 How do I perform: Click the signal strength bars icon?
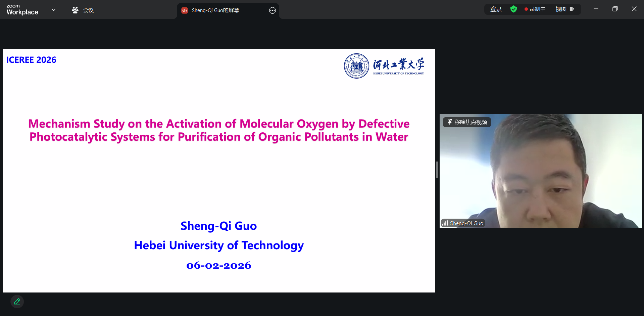(x=445, y=223)
